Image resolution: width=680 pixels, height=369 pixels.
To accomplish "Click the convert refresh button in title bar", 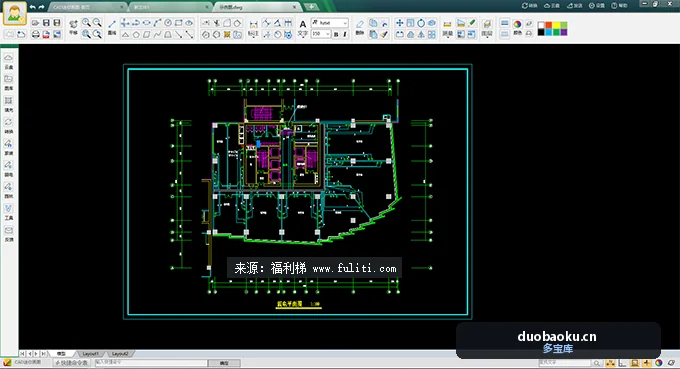I will click(x=530, y=6).
